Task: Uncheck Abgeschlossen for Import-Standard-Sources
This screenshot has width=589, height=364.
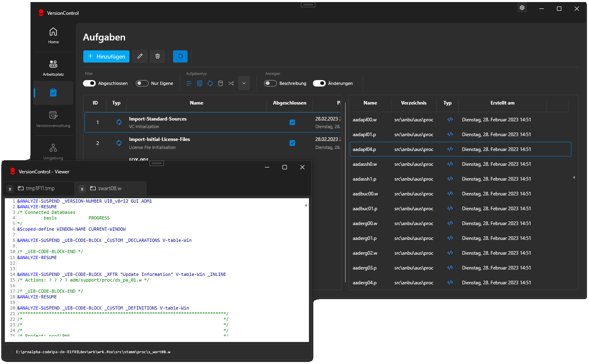Action: pos(292,122)
